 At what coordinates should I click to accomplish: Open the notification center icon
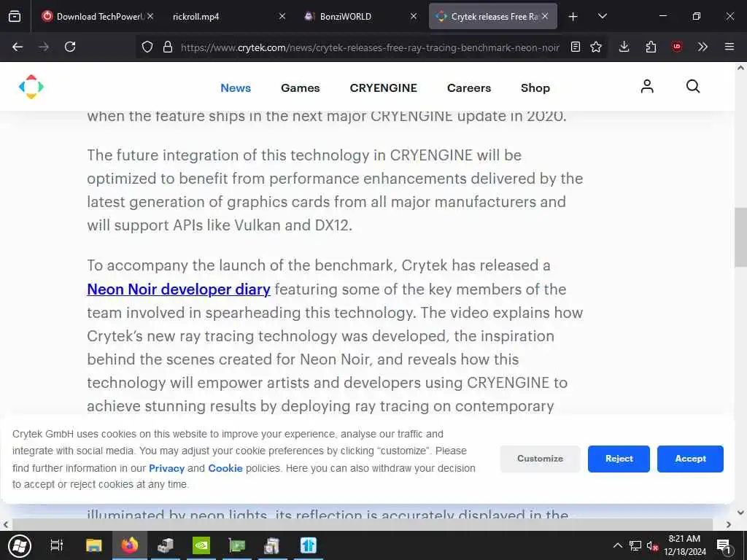coord(724,546)
